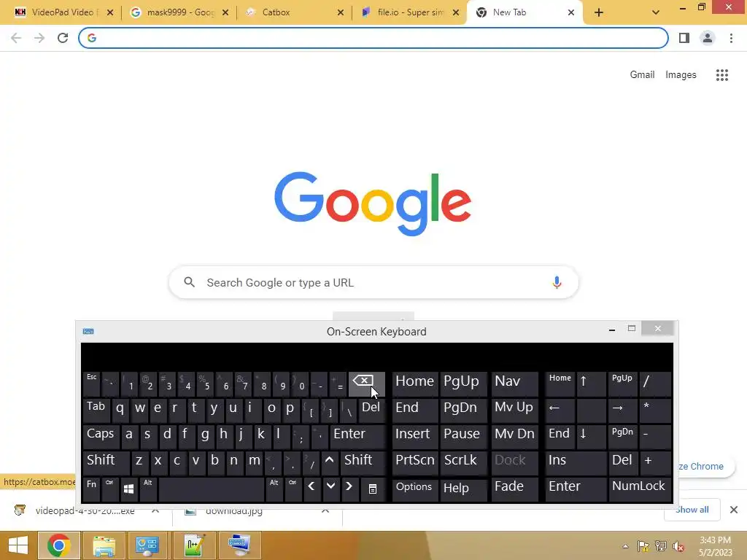Open On-Screen Keyboard taskbar icon
This screenshot has height=560, width=747.
pos(239,545)
